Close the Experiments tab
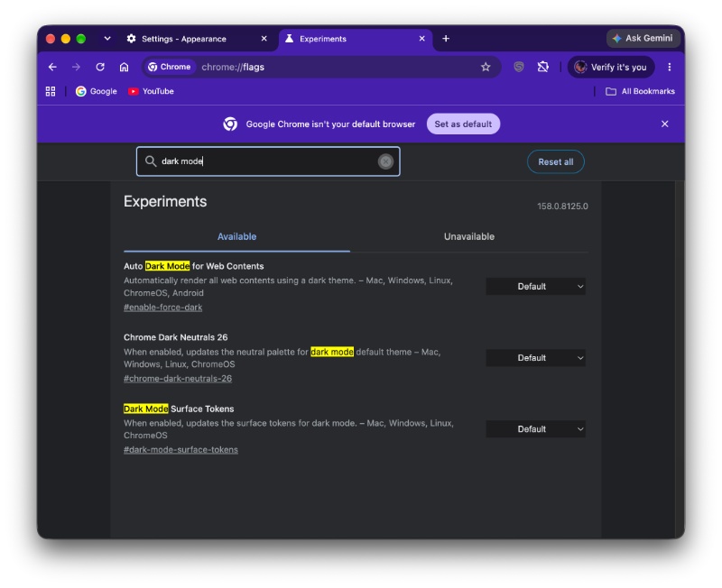The width and height of the screenshot is (722, 588). click(x=421, y=39)
